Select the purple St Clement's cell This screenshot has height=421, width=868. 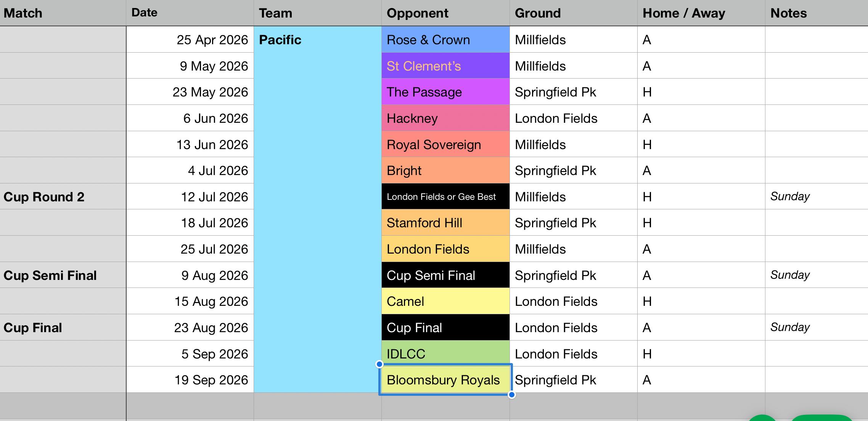coord(445,66)
